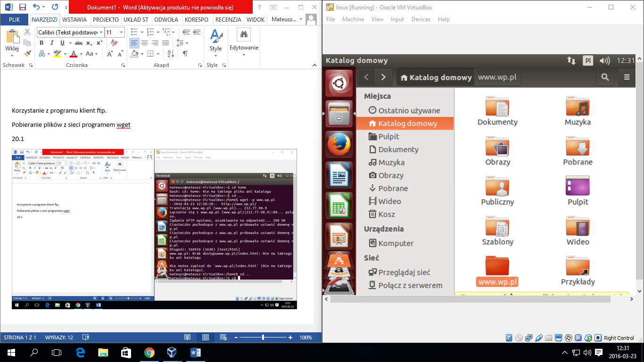The height and width of the screenshot is (362, 644).
Task: Expand the font size dropdown showing 11
Action: click(x=122, y=32)
